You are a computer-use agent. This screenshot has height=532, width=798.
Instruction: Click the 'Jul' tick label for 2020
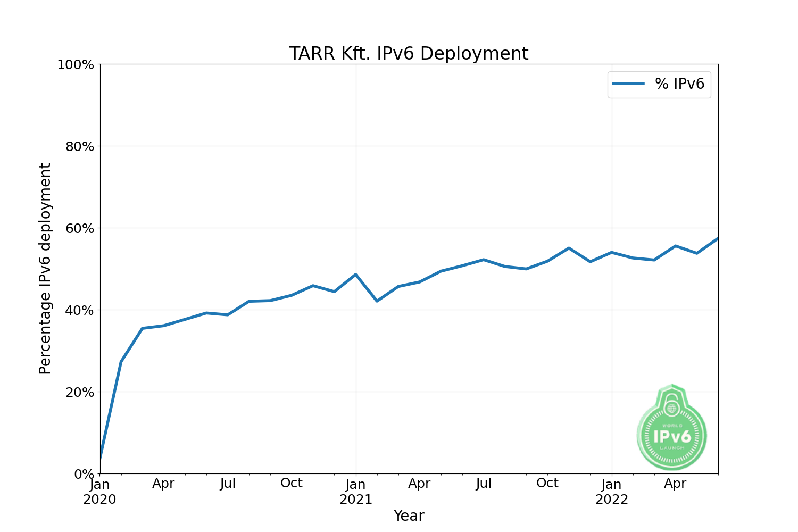[x=228, y=484]
